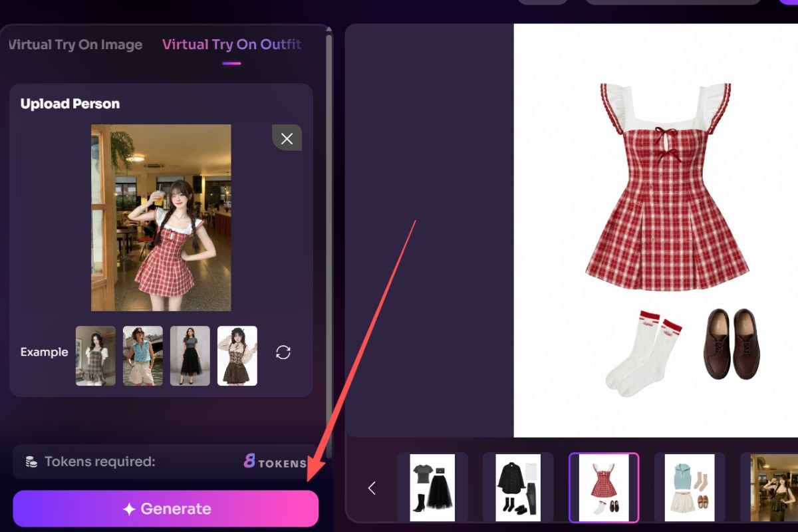This screenshot has height=532, width=798.
Task: Choose the blue vest and cream shorts outfit
Action: tap(690, 487)
